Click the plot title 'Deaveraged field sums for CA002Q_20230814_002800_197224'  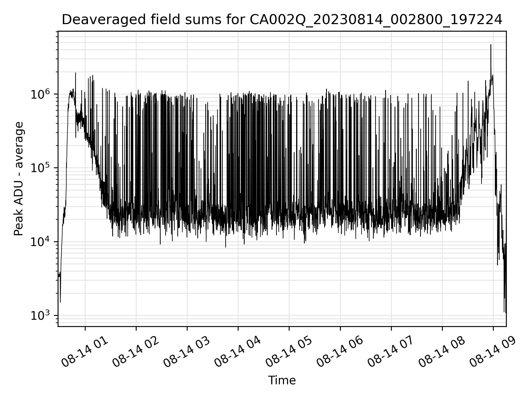coord(282,20)
